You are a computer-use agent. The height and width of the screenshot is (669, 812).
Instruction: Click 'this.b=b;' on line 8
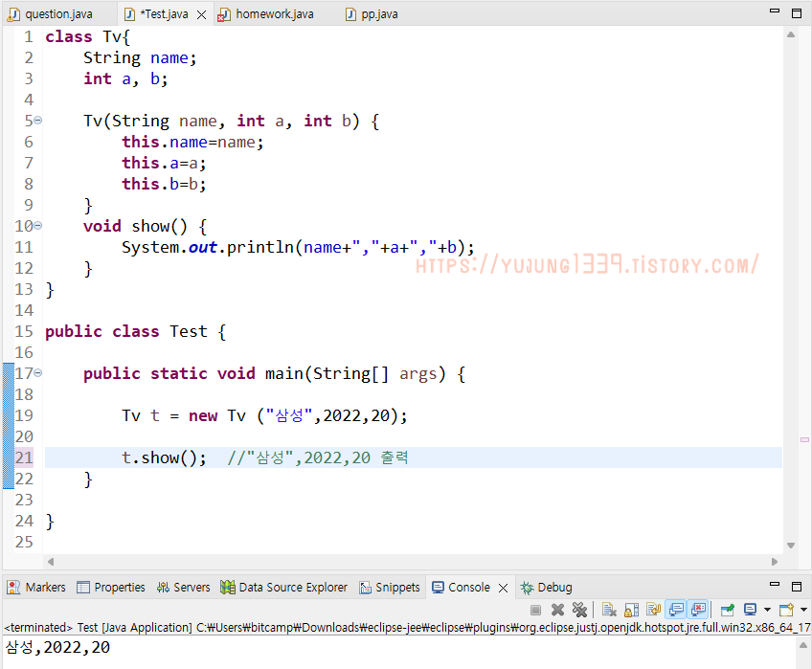164,184
